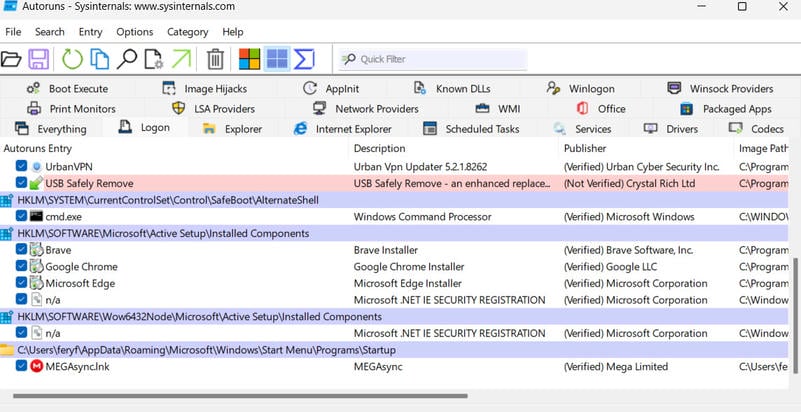Open the Winlogon tab
The image size is (801, 412).
(580, 89)
